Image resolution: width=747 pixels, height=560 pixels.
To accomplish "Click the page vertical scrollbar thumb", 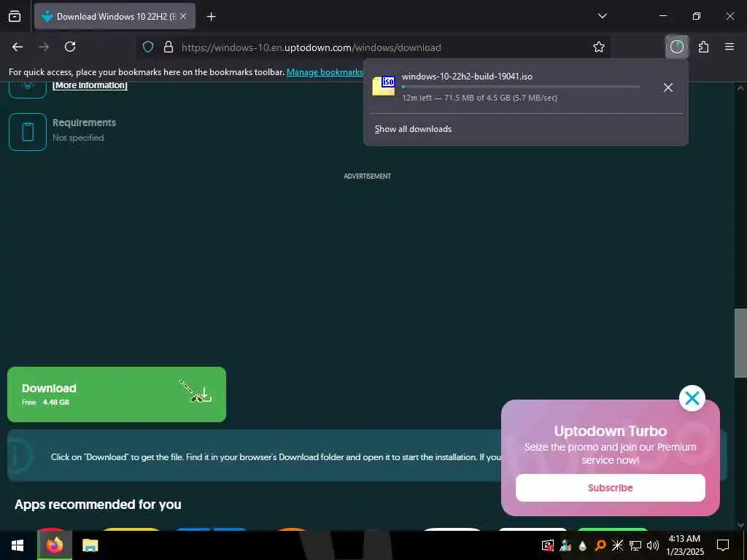I will tap(740, 343).
